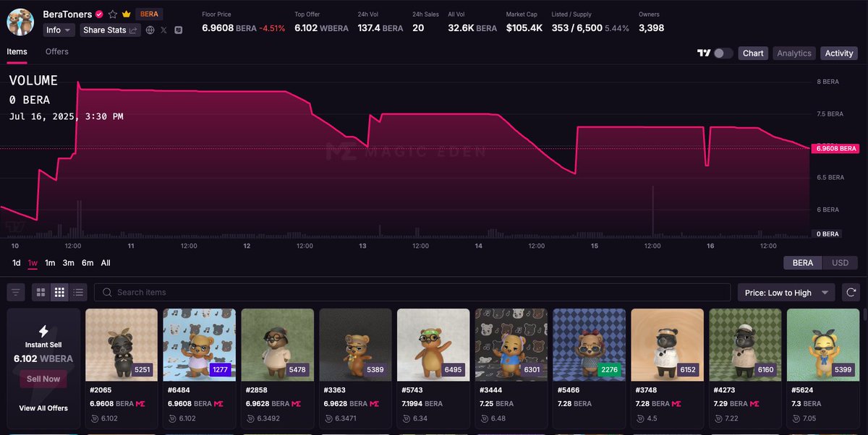Click the orange BERA chain tag
Viewport: 868px width, 435px height.
[x=149, y=14]
